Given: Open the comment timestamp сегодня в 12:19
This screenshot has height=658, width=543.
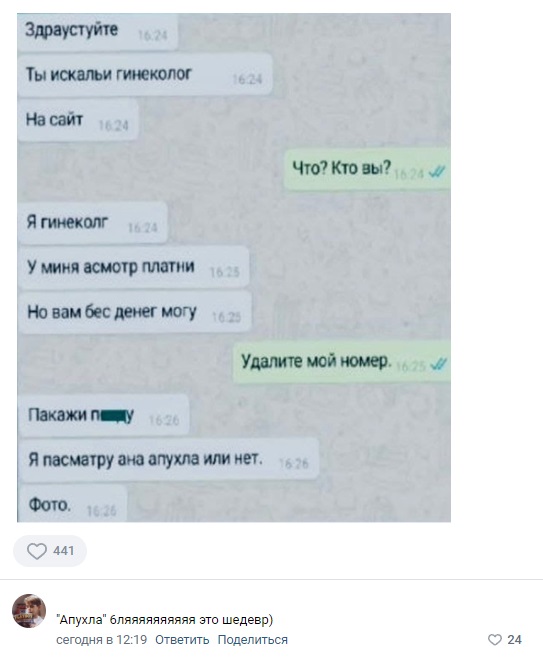Looking at the screenshot, I should point(102,640).
